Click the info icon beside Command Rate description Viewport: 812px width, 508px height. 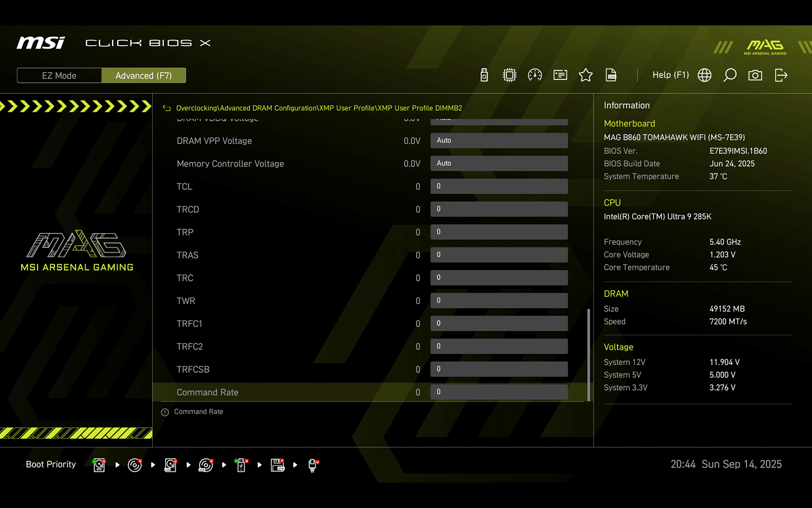click(x=165, y=412)
